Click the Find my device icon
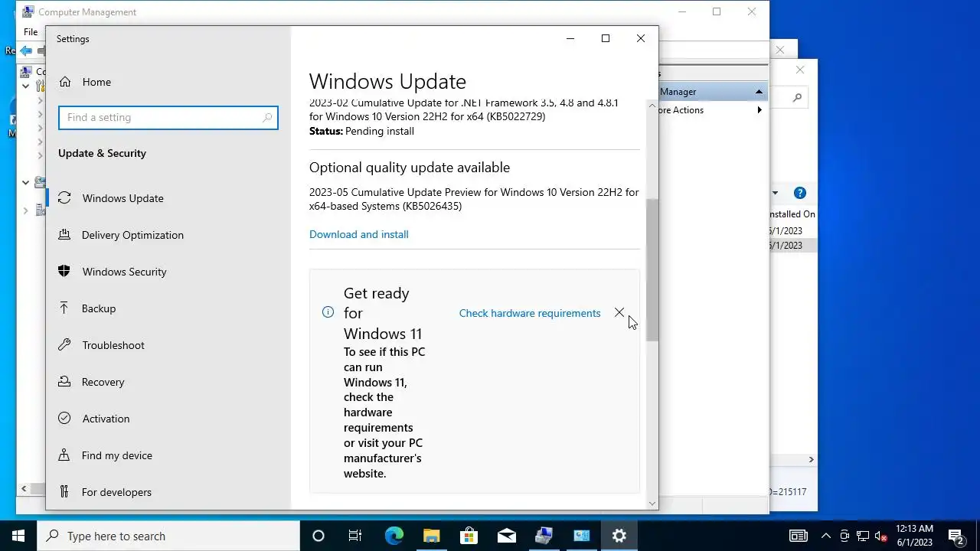The height and width of the screenshot is (551, 980). [x=65, y=455]
